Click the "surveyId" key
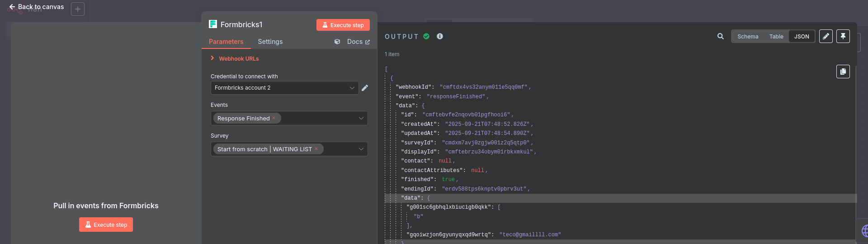The height and width of the screenshot is (244, 868). tap(419, 143)
